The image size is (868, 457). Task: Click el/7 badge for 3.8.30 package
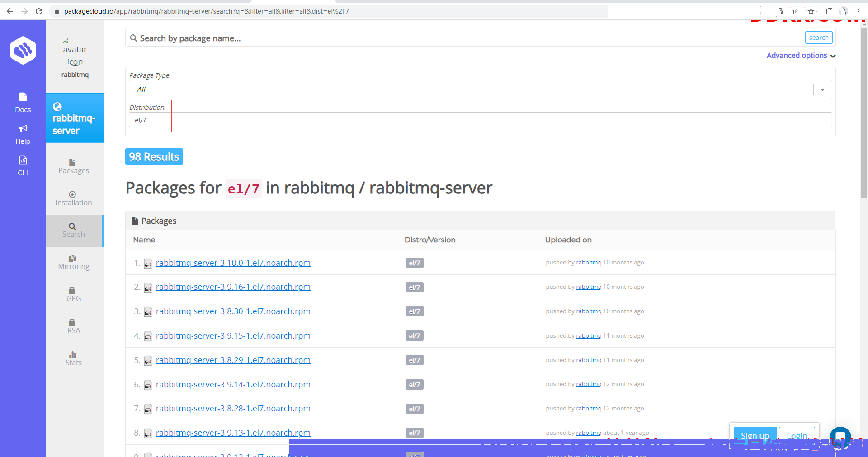pos(415,311)
